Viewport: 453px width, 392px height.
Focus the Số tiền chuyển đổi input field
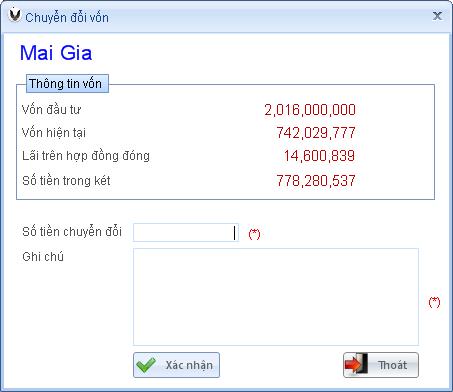tap(186, 232)
